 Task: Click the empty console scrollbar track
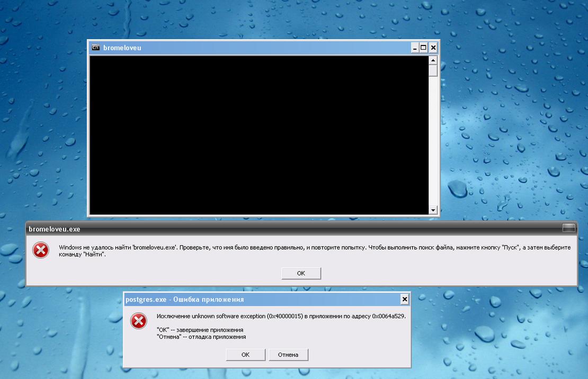tap(433, 143)
